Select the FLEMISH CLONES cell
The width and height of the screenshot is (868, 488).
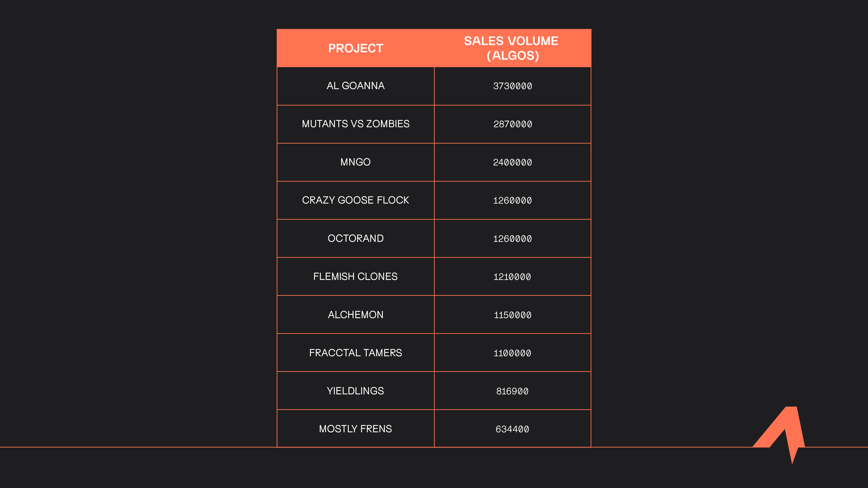pos(355,276)
